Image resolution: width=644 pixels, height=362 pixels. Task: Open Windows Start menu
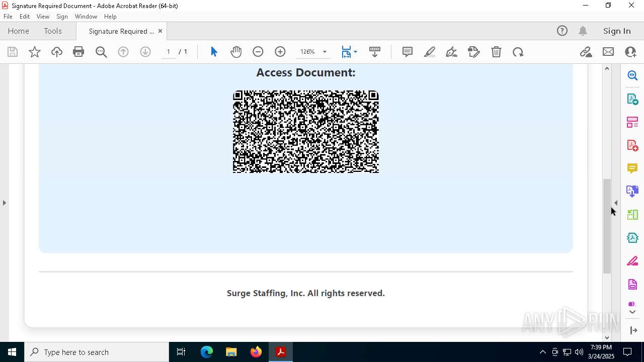coord(12,352)
